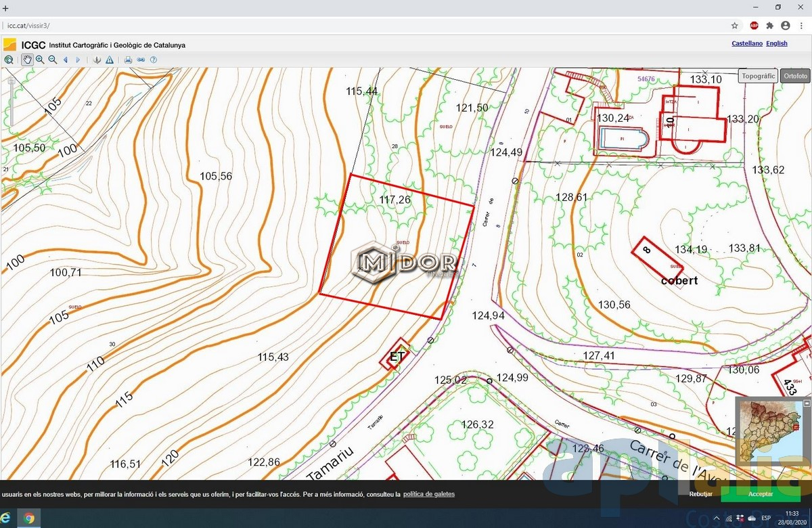Click the 'cobert' label on map

679,280
